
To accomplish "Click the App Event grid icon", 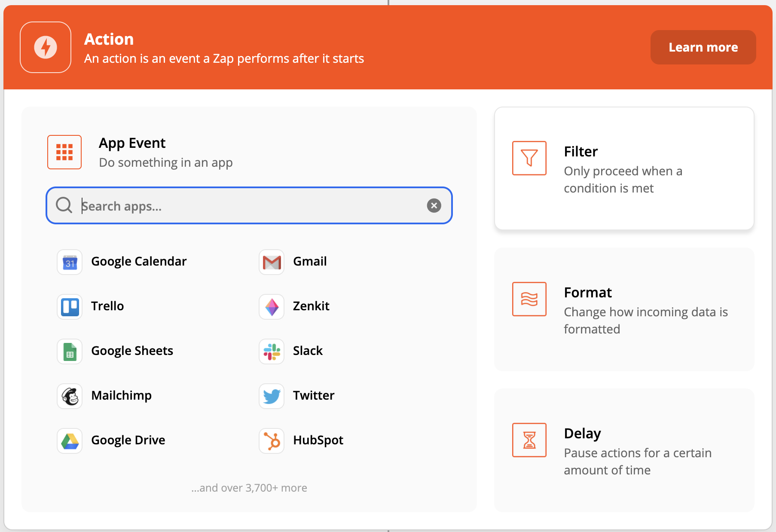I will (x=64, y=152).
